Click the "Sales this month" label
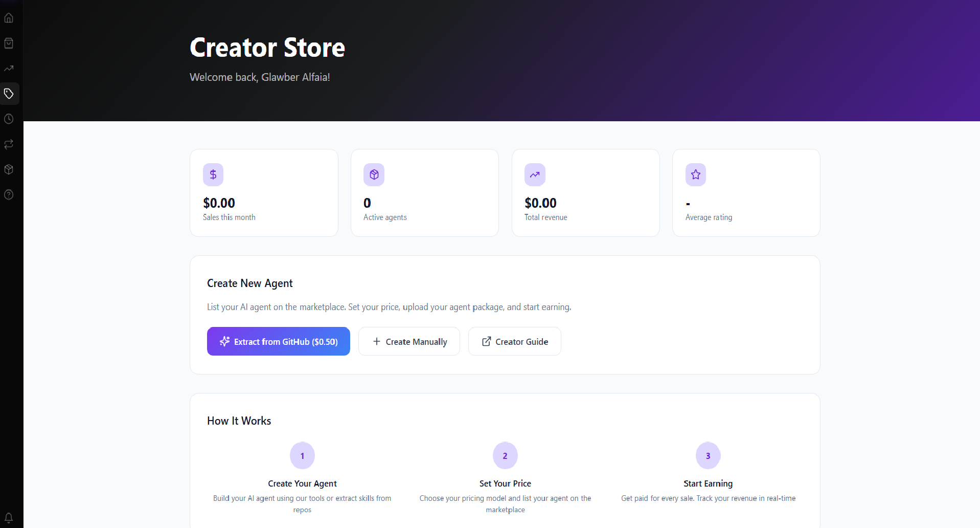 229,217
